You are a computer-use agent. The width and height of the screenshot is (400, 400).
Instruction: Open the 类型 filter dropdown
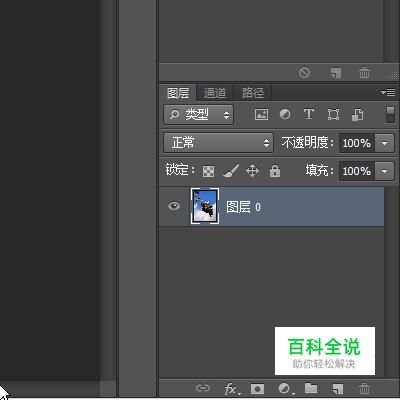pyautogui.click(x=199, y=115)
